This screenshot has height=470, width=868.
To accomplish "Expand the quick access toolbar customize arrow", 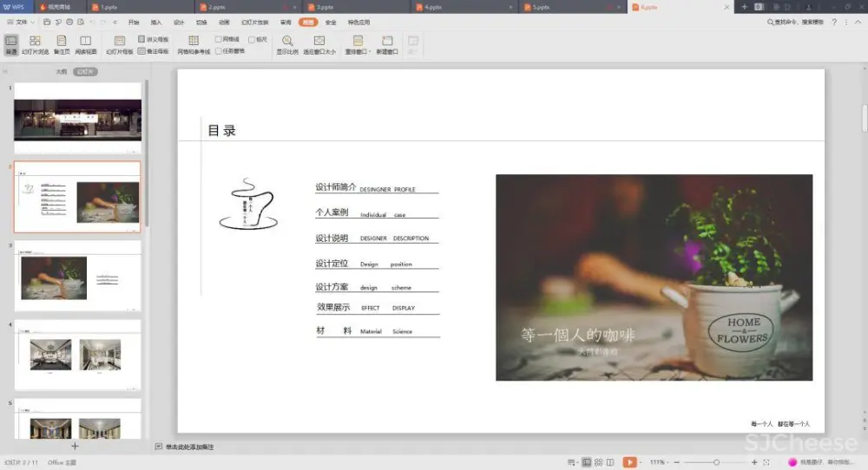I will point(115,23).
